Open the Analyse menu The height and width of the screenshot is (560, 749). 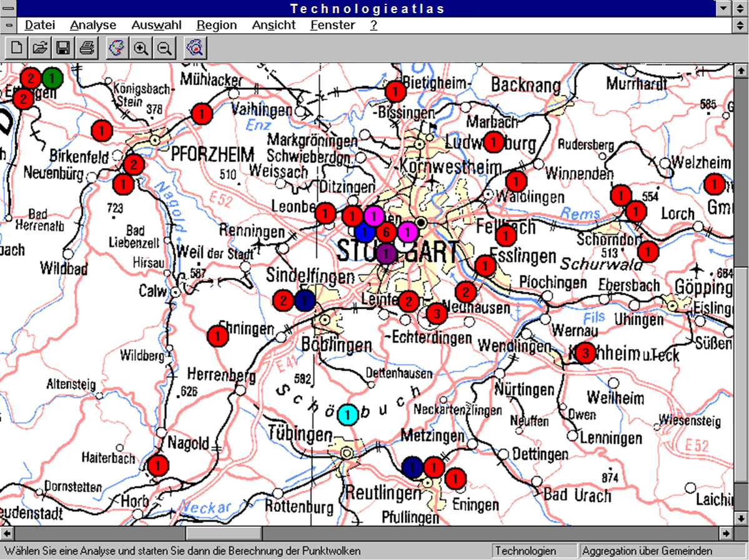click(93, 26)
